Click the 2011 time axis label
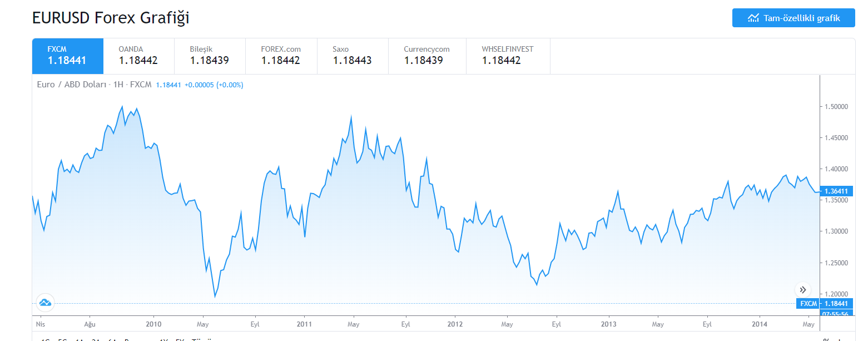This screenshot has width=868, height=341. pos(304,324)
